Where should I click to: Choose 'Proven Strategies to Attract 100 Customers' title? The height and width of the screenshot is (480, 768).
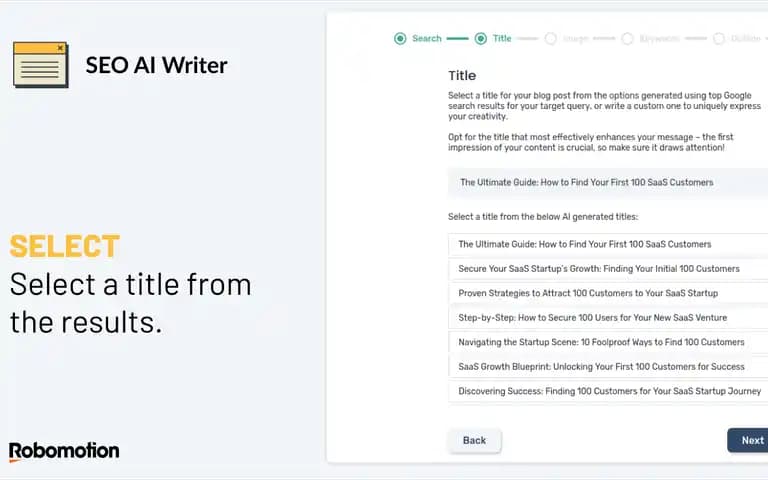coord(608,293)
